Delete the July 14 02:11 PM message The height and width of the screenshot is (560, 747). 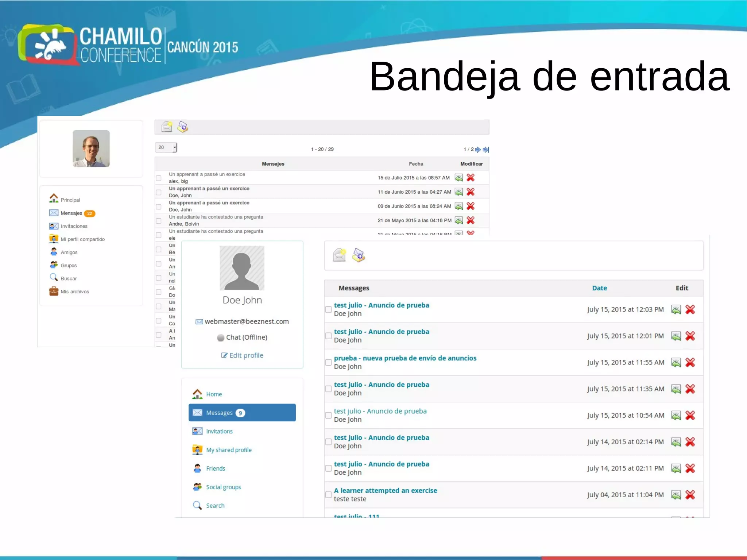(690, 468)
